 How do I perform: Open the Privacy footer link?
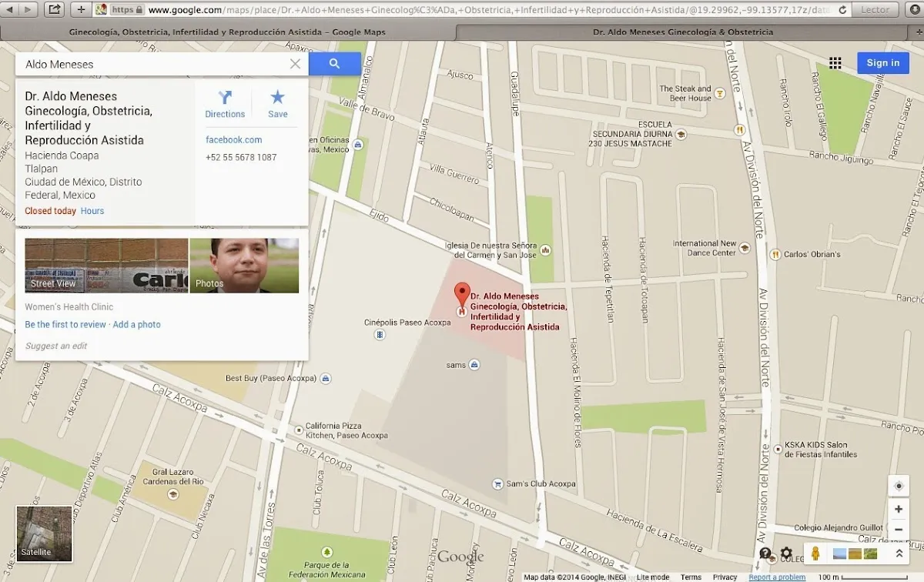725,577
